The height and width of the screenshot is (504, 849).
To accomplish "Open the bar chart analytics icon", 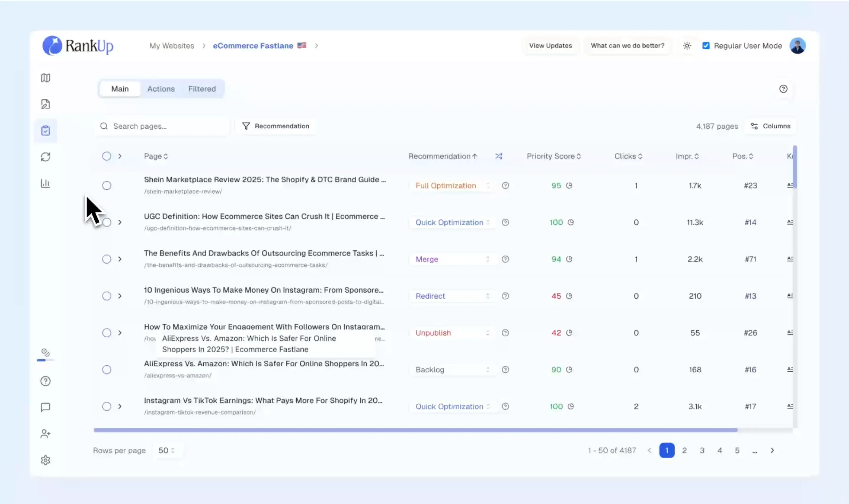I will [x=45, y=184].
